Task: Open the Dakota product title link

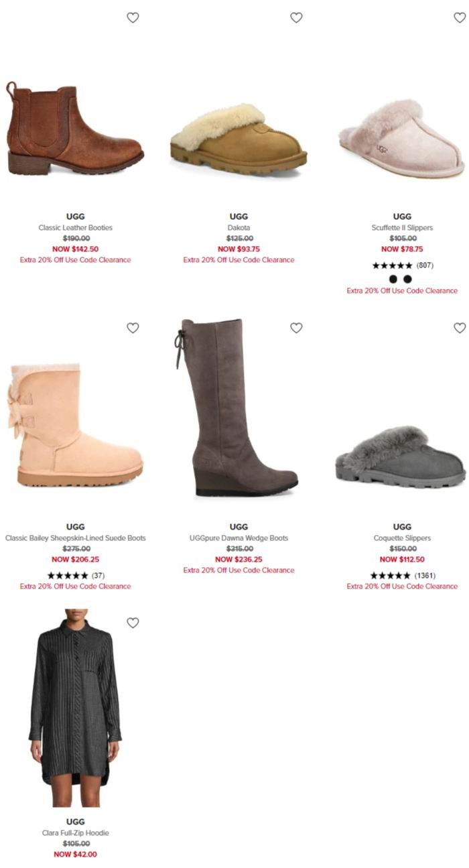Action: (x=239, y=228)
